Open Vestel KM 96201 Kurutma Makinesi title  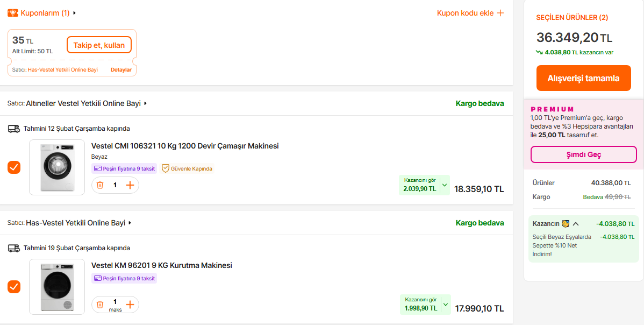[x=161, y=265]
